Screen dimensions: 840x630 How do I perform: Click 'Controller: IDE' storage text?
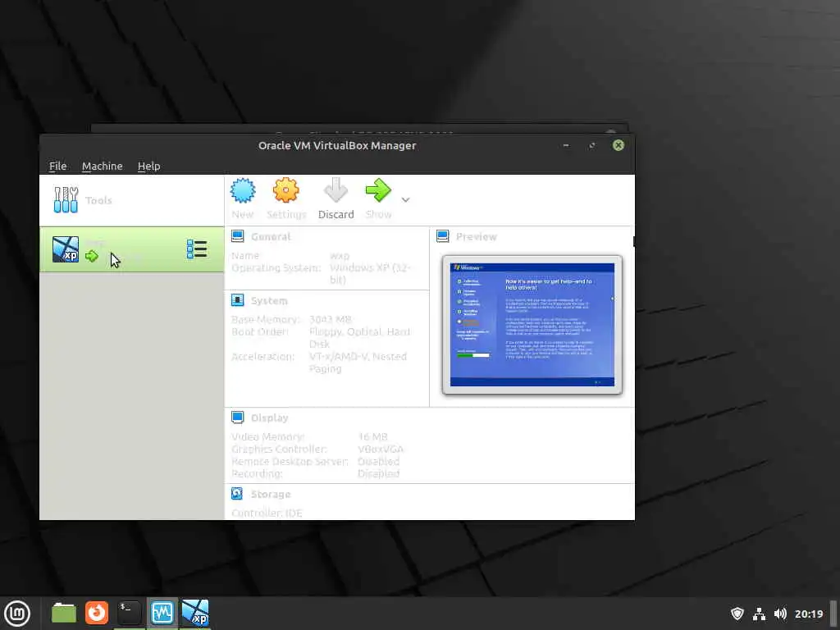(267, 514)
